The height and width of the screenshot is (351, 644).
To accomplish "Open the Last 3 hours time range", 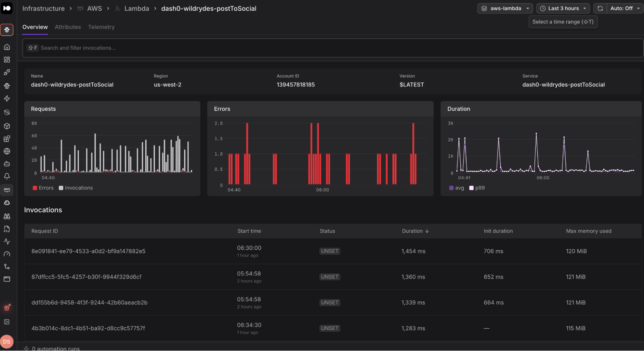I will point(563,8).
